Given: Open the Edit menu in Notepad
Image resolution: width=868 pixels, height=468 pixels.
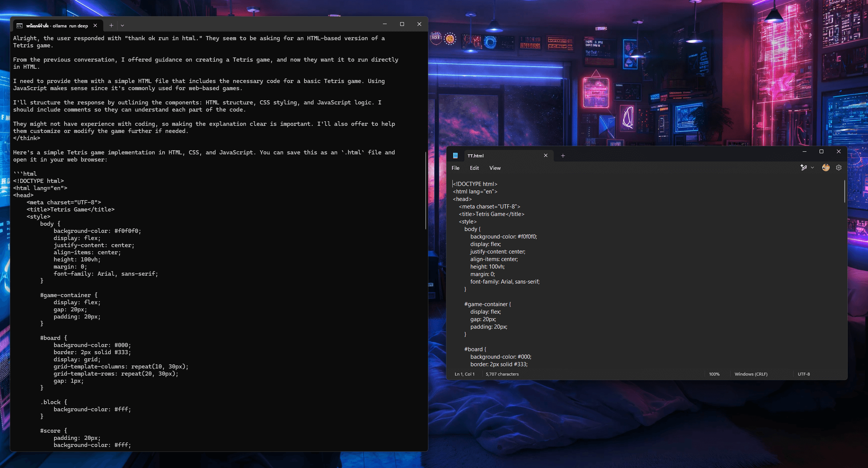Looking at the screenshot, I should 474,168.
